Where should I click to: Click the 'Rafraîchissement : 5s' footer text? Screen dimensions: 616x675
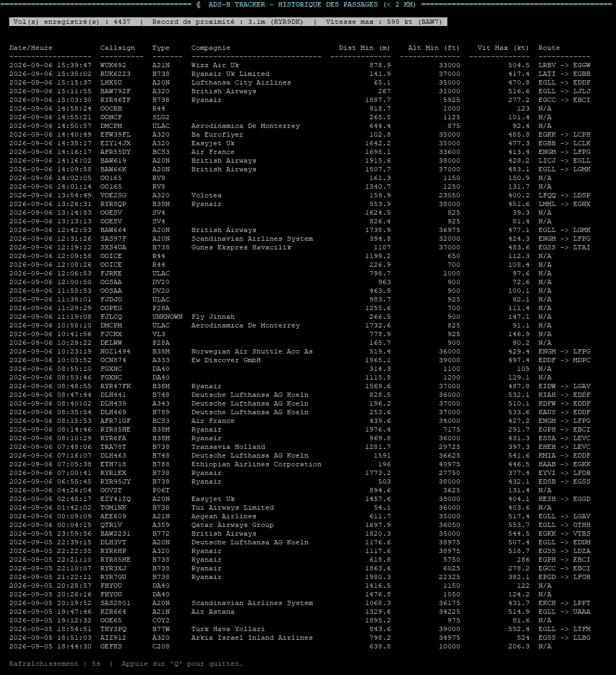55,664
